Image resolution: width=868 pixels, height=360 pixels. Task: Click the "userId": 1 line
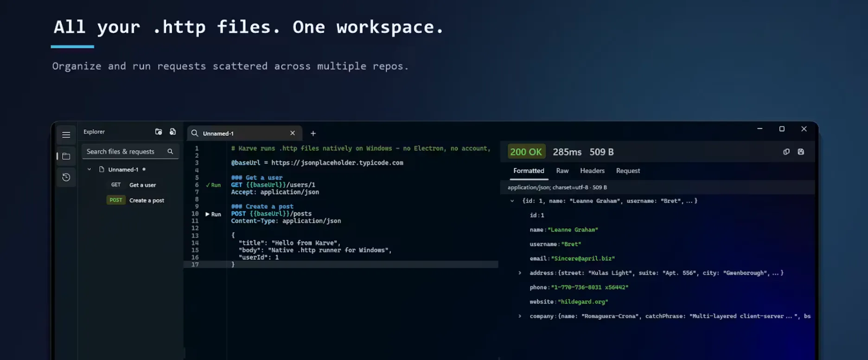259,257
